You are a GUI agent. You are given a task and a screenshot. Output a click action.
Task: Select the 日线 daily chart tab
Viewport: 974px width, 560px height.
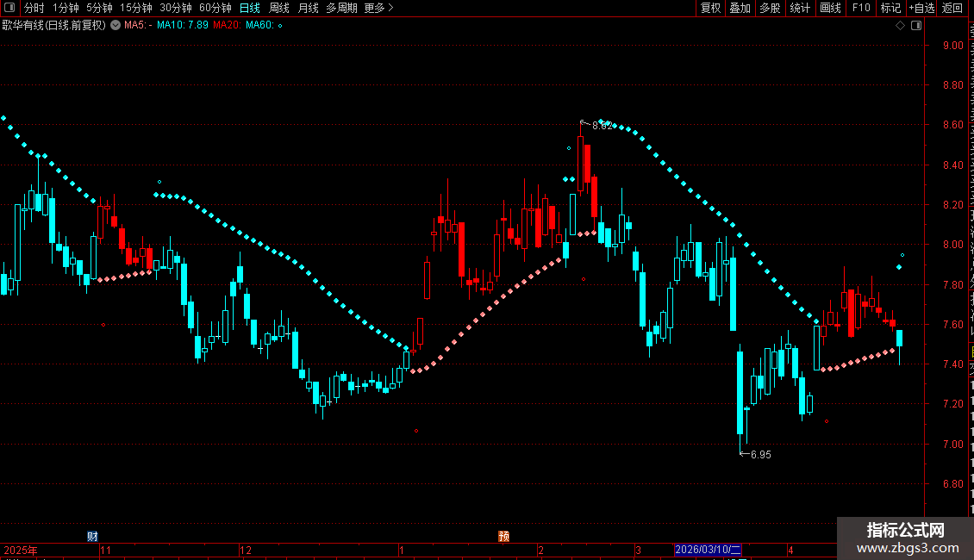tap(250, 8)
